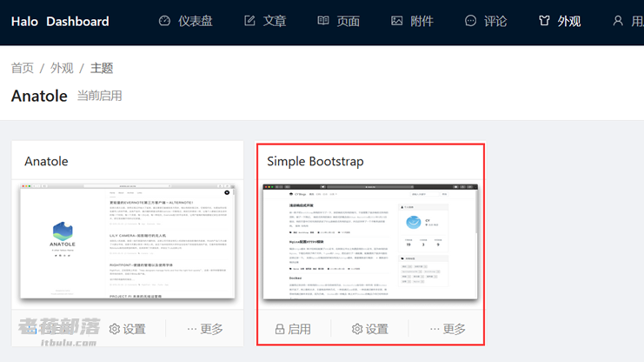Click the Simple Bootstrap preview thumbnail
This screenshot has height=362, width=644.
(x=370, y=242)
